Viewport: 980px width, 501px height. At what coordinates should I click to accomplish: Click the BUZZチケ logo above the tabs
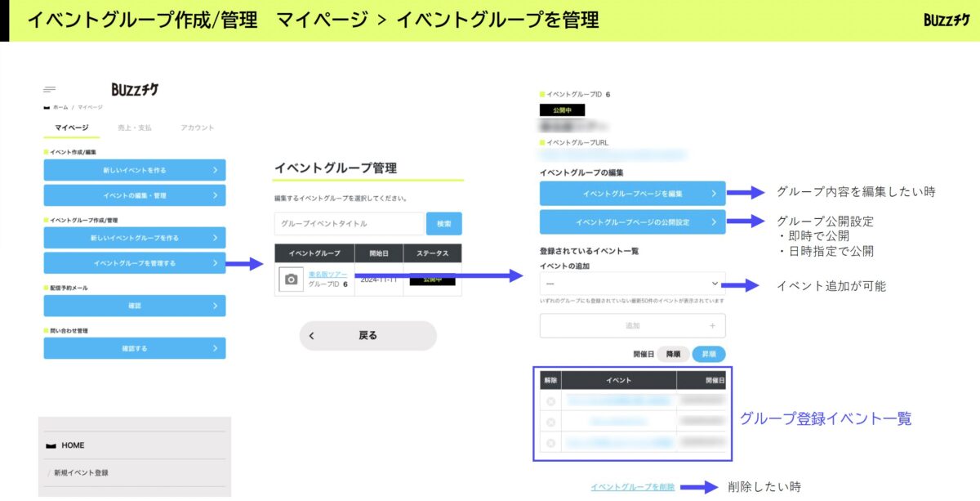[x=135, y=90]
